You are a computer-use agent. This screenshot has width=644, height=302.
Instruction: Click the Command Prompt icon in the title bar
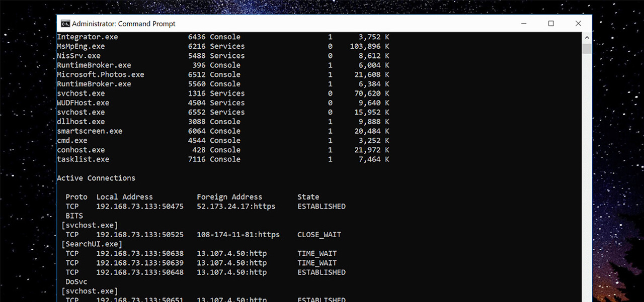(x=65, y=23)
